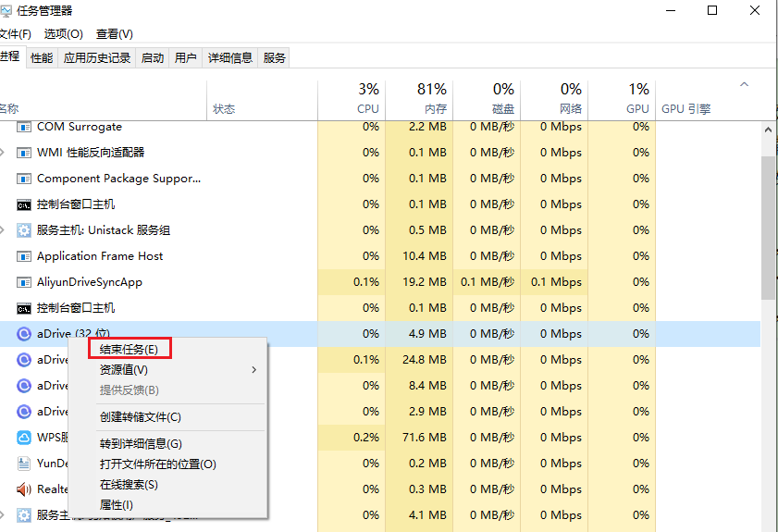778x532 pixels.
Task: Sort by the 网络 column header
Action: click(x=554, y=99)
